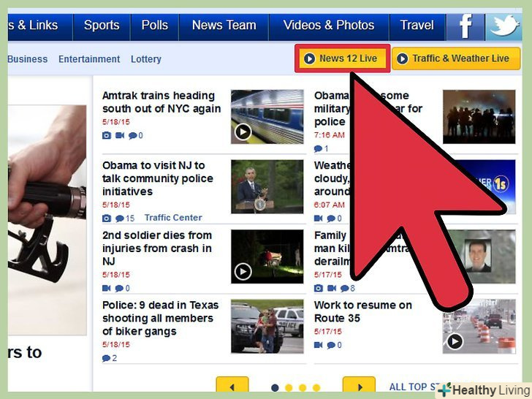Click camera icon under Amtrak trains story
Viewport: 532px width, 399px height.
107,135
